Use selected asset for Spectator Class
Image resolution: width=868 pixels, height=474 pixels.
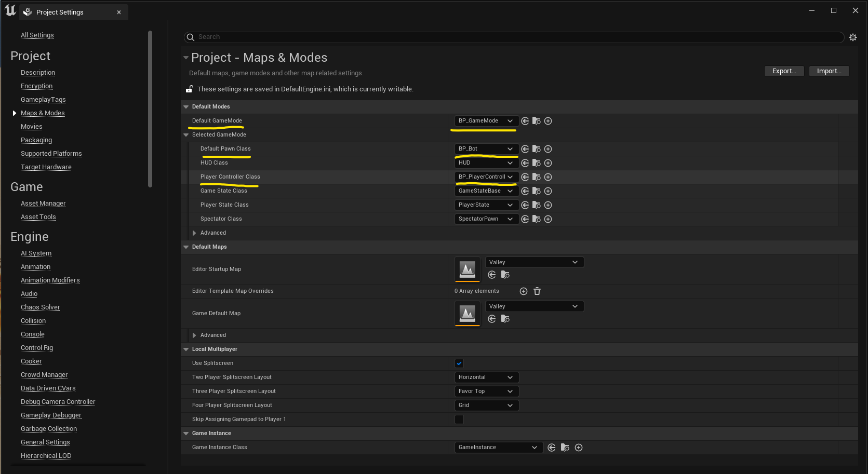point(525,219)
